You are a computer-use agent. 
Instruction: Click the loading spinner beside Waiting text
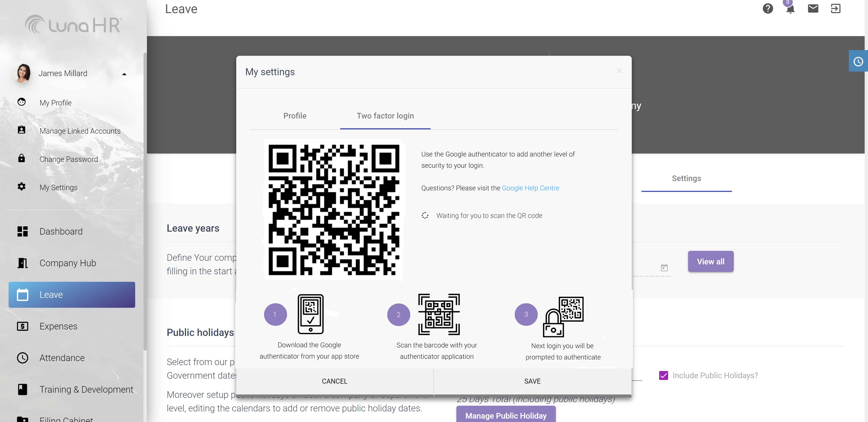[425, 215]
